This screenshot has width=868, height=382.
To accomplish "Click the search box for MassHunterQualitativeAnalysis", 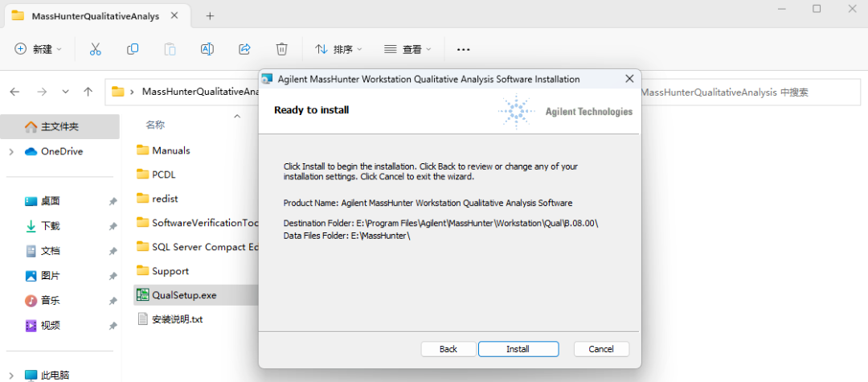I will click(750, 92).
